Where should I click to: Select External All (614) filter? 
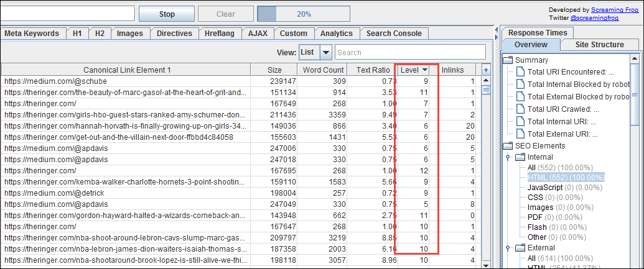point(560,258)
